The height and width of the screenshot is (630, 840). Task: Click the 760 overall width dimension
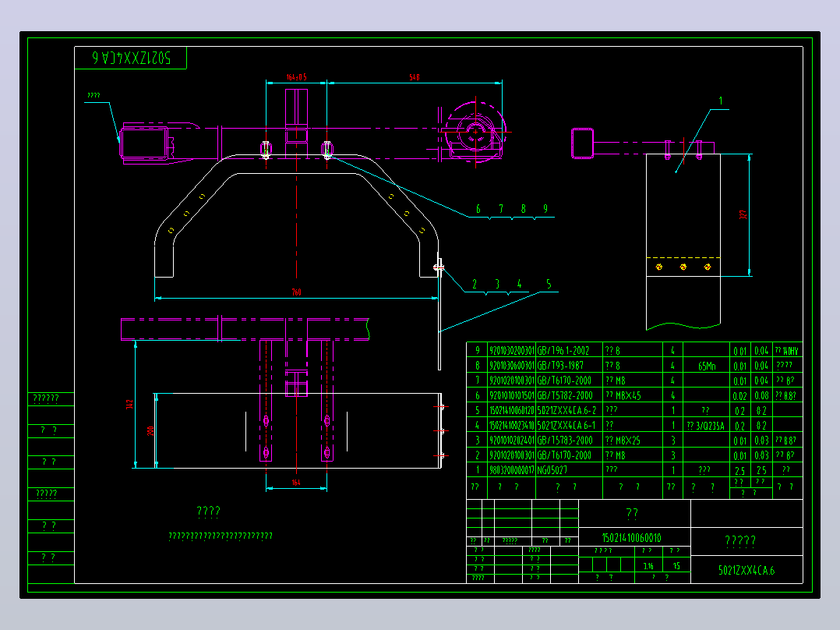(296, 292)
